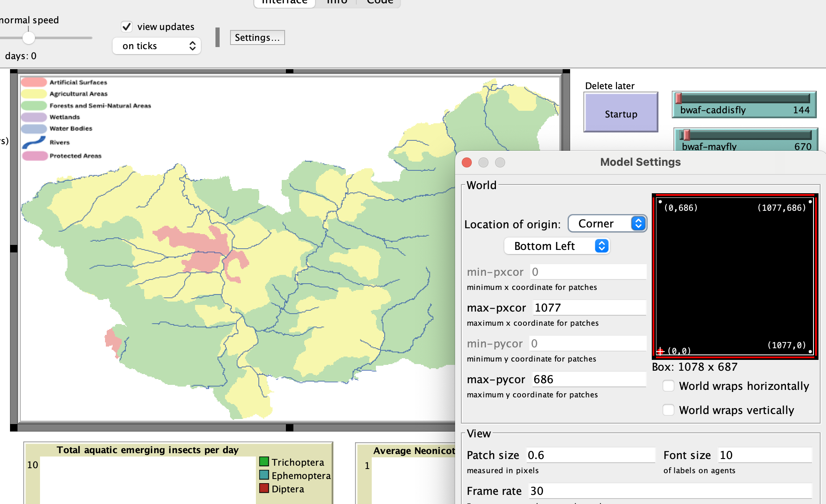Click the Artificial Surfaces legend swatch
The image size is (826, 504).
tap(34, 82)
